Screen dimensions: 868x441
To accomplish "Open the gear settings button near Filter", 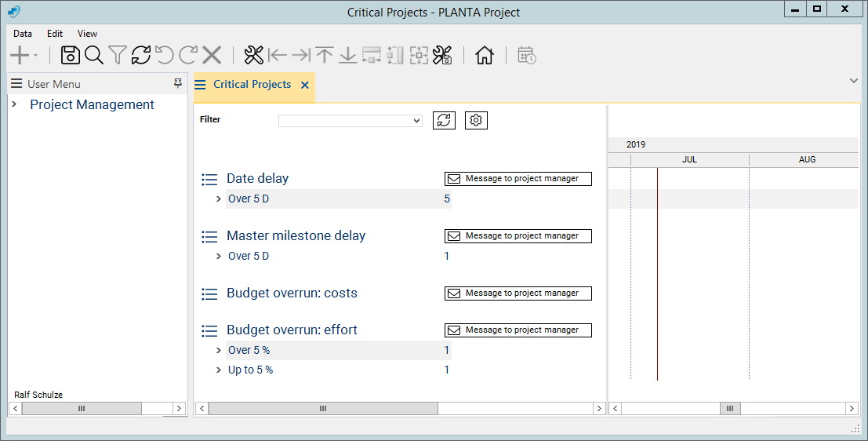I will [x=476, y=120].
